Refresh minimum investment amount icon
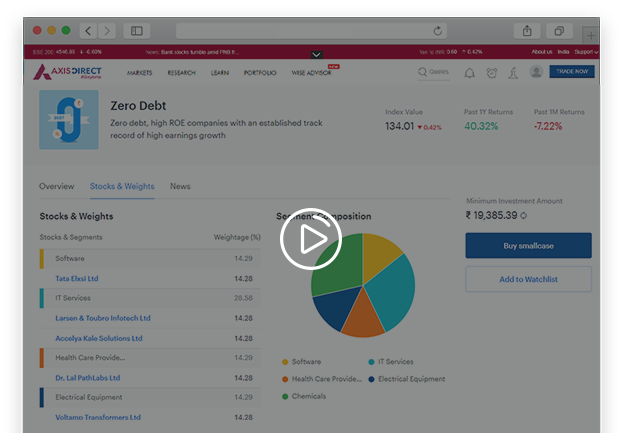 523,216
